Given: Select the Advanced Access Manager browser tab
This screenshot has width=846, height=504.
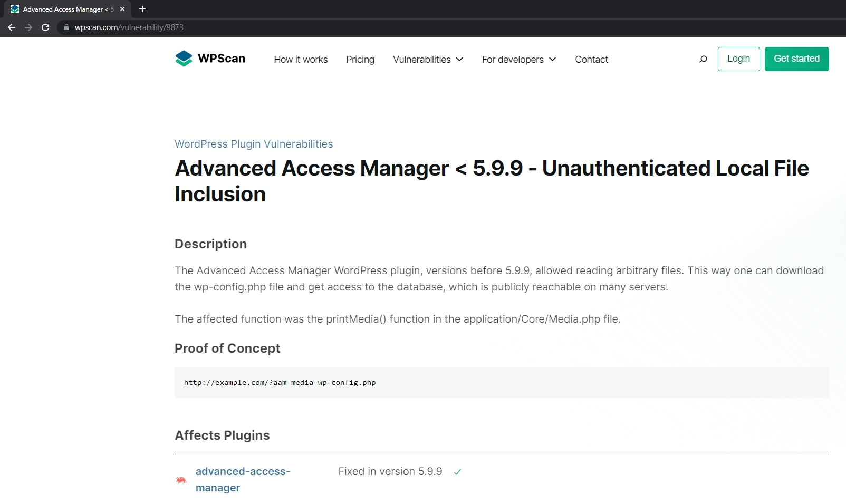Looking at the screenshot, I should (66, 9).
